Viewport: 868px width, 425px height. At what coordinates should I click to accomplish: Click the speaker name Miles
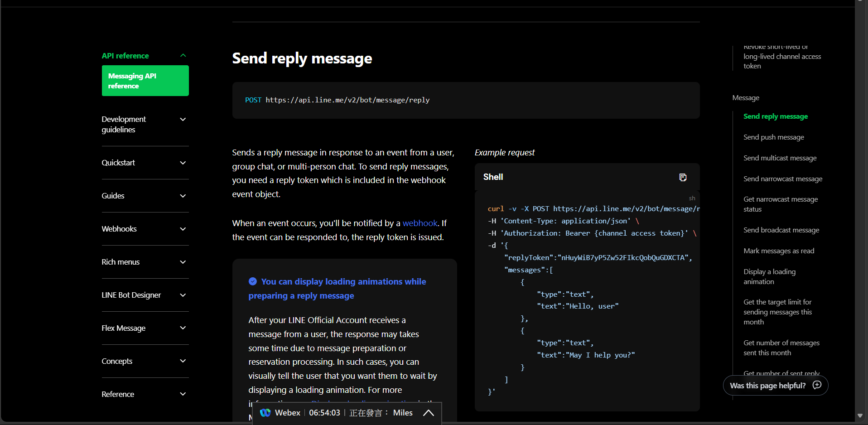tap(403, 413)
